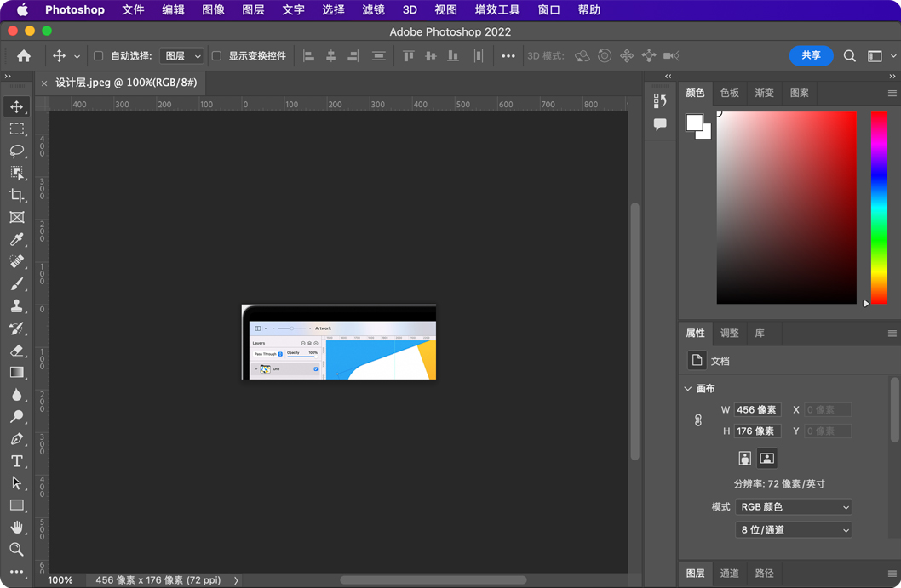Select the Hand tool
Screen dimensions: 901x588
click(x=17, y=527)
